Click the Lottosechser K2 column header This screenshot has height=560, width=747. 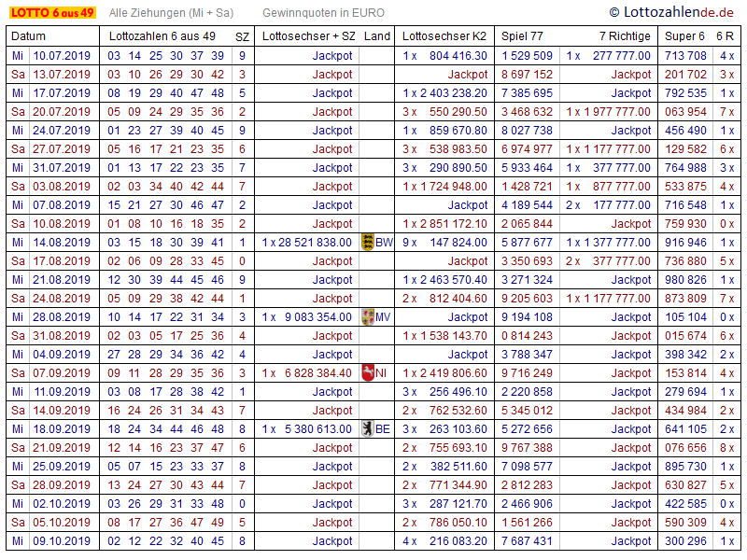click(x=444, y=36)
